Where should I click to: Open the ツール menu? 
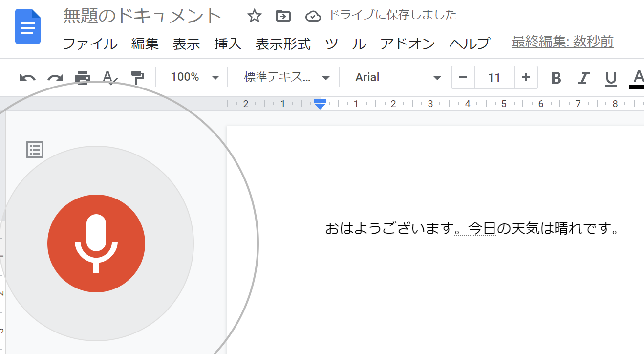pos(345,44)
